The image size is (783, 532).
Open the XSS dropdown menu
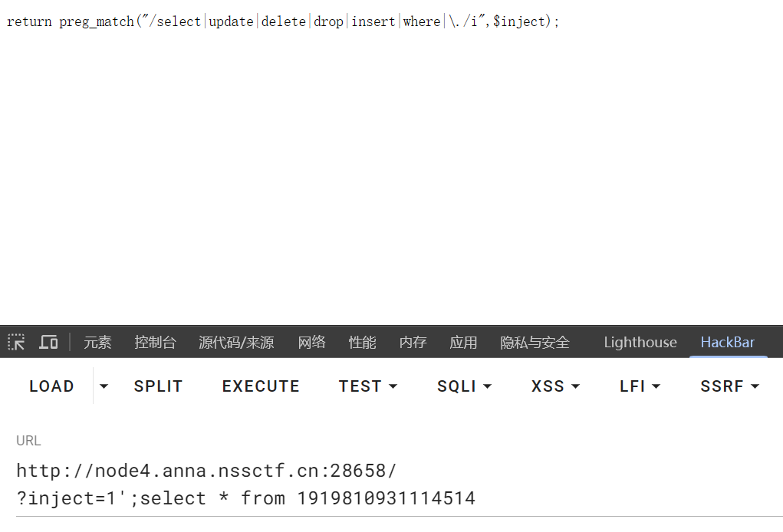coord(555,386)
